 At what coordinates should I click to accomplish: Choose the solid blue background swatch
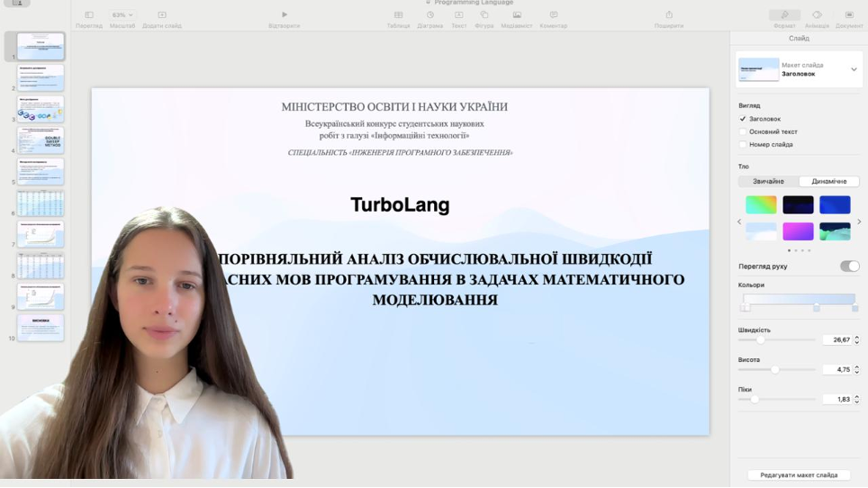pos(835,204)
